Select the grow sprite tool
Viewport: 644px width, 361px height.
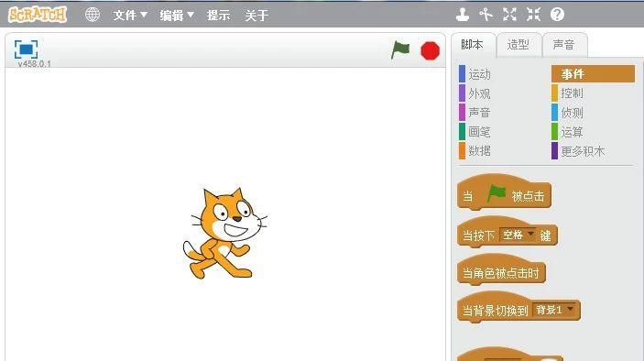coord(509,15)
